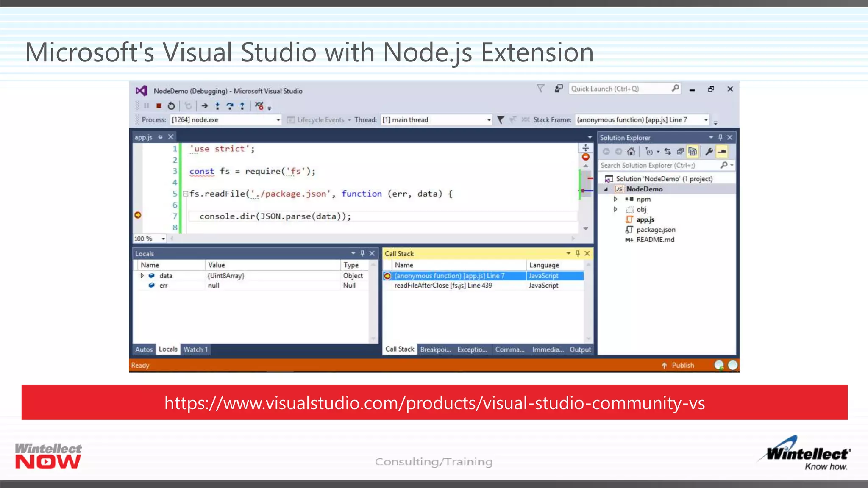Click the Pending Changes Filter clock icon
This screenshot has height=488, width=868.
(649, 152)
